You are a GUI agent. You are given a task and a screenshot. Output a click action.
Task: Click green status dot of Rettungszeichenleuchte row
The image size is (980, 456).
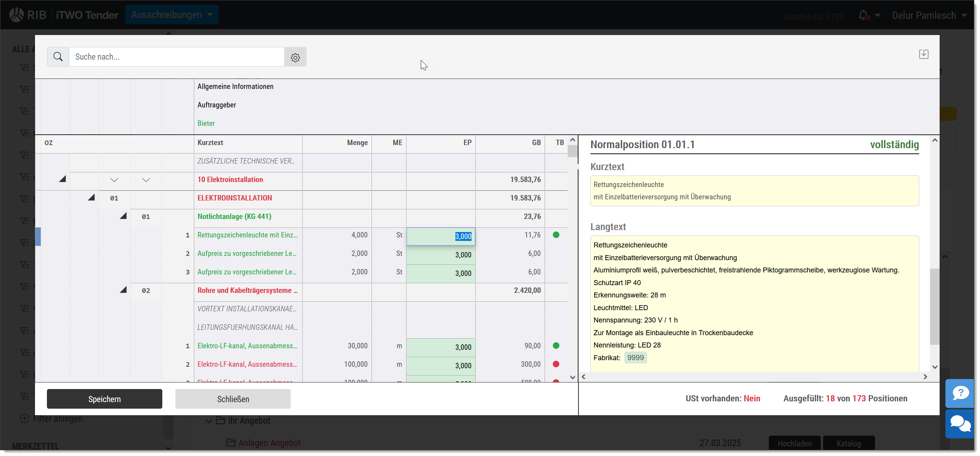[556, 235]
